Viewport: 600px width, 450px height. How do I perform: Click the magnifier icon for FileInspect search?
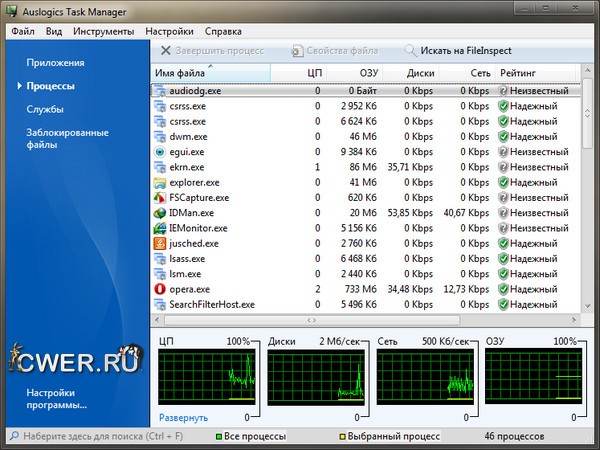coord(410,50)
